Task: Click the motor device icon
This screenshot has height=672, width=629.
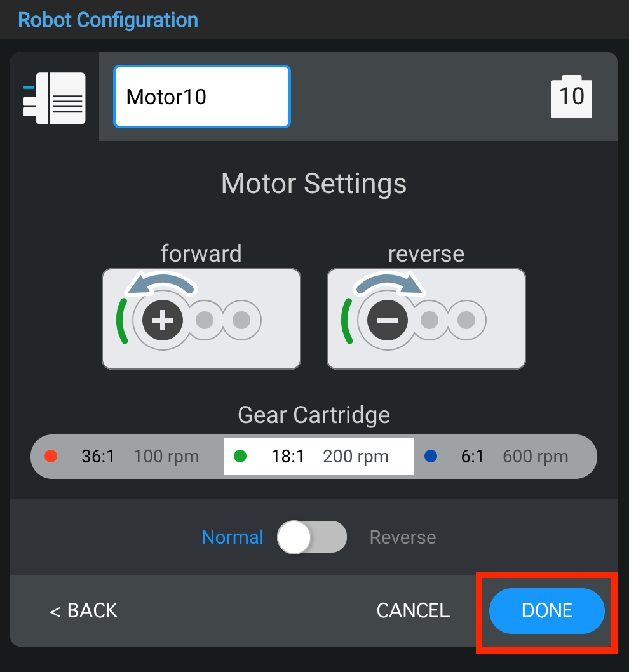Action: tap(54, 98)
